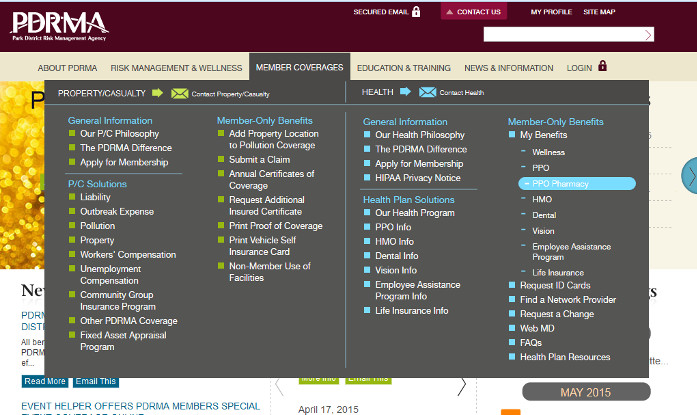Click the Health blue arrow icon

405,93
